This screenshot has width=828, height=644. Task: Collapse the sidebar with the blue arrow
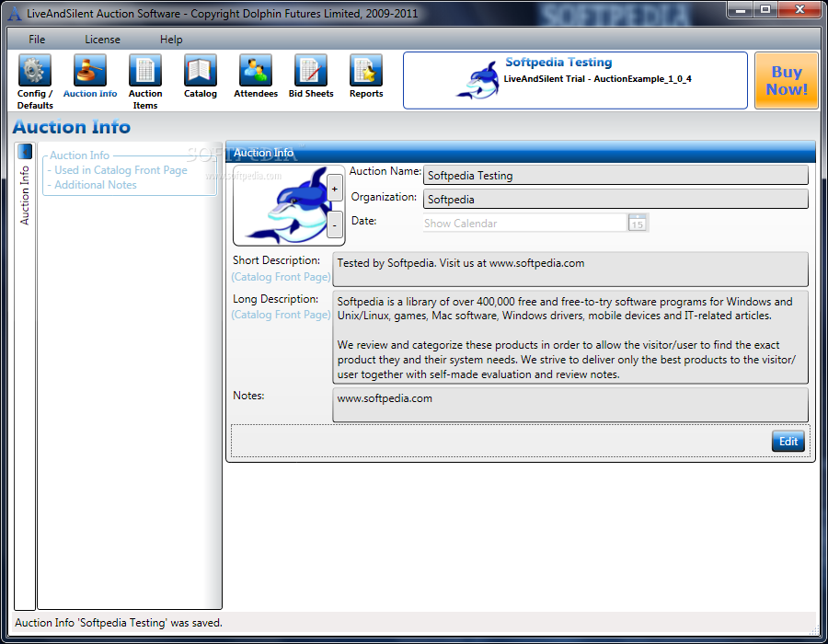25,152
